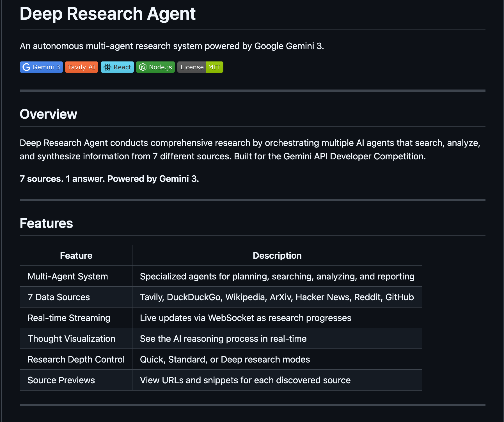Click the 'Description' table column header
Screen dimensions: 504x422
[277, 256]
